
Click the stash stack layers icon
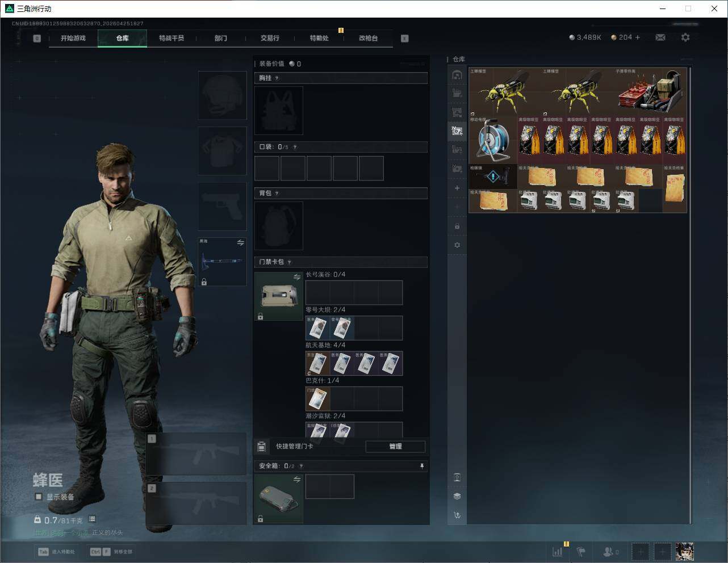(457, 496)
